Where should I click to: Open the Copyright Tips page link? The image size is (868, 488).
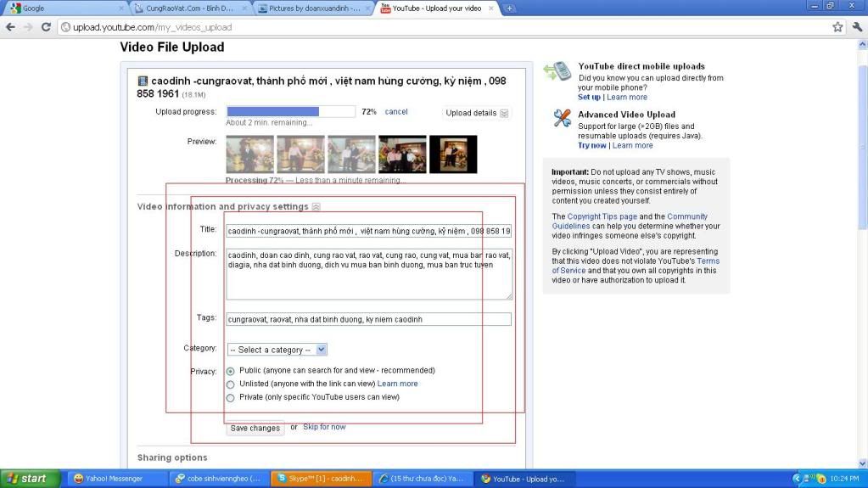click(602, 216)
